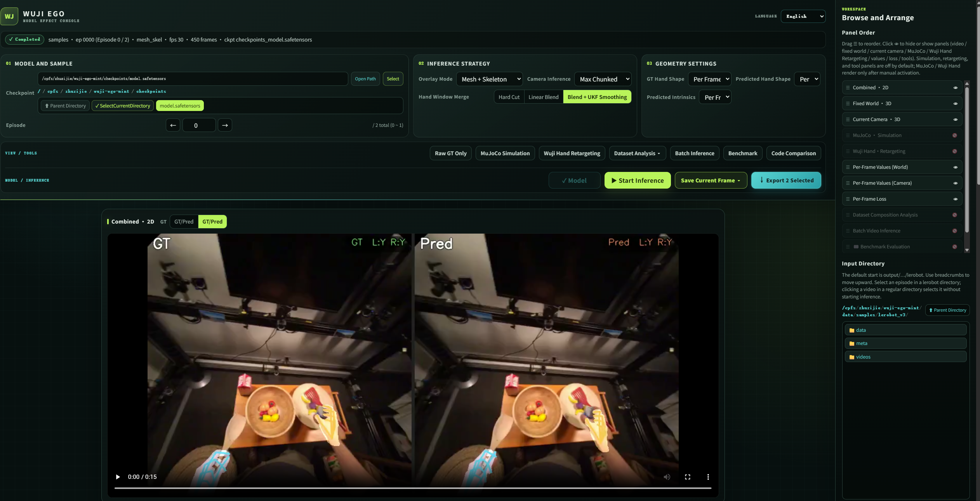Show the MuJoCo Simulation panel

955,135
